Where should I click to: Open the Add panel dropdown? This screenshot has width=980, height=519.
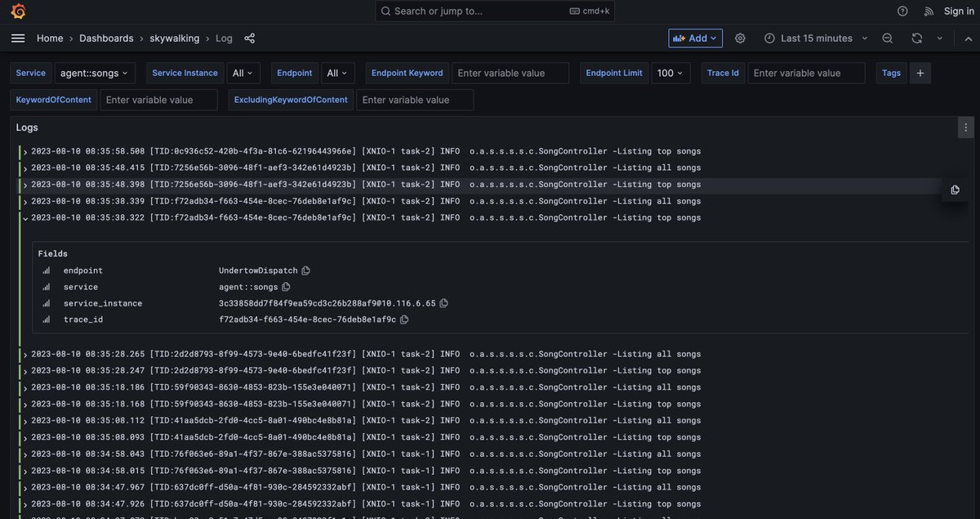coord(695,38)
